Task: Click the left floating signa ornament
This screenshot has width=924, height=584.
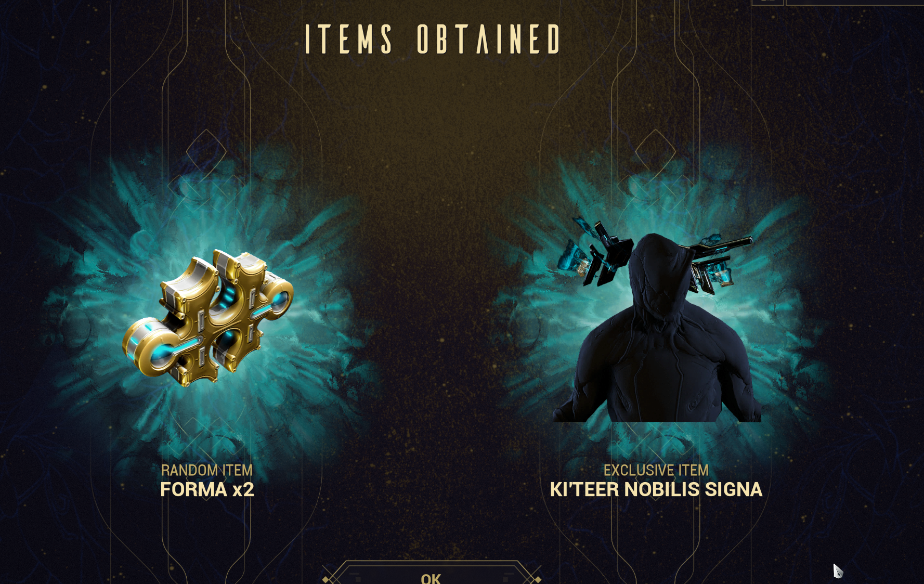Action: (595, 253)
